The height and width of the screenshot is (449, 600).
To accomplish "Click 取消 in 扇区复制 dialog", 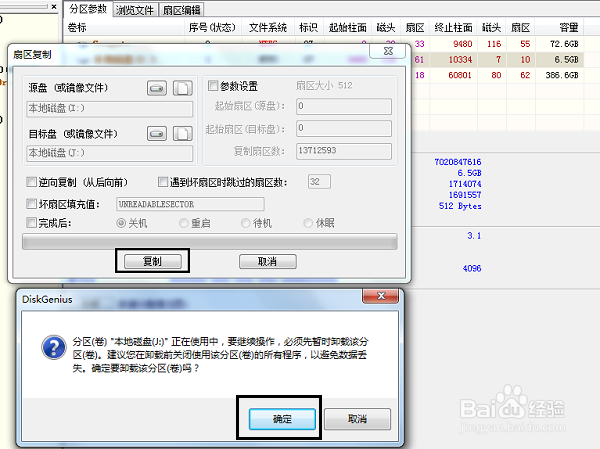I will point(267,261).
